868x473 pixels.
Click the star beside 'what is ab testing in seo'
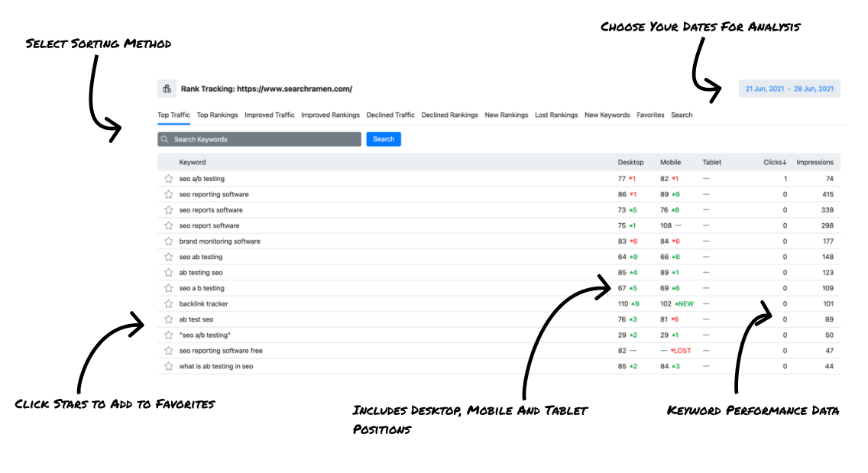[168, 367]
